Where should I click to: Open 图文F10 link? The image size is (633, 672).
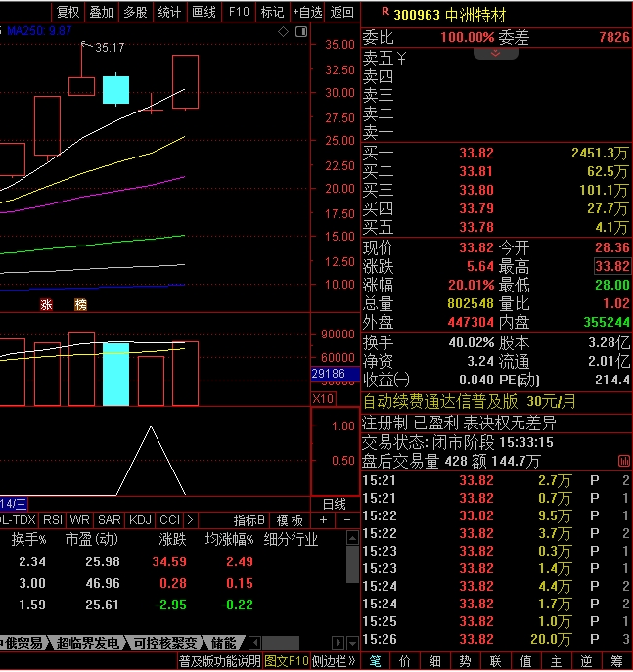click(x=287, y=661)
